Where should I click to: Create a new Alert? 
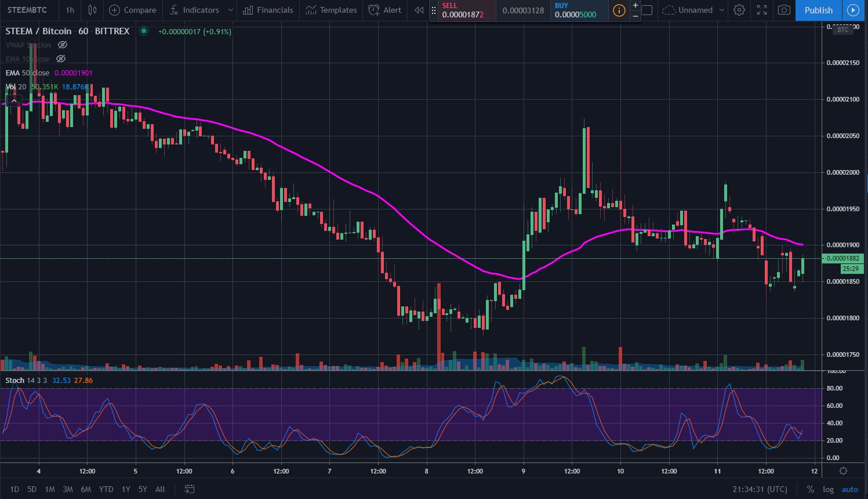point(385,10)
